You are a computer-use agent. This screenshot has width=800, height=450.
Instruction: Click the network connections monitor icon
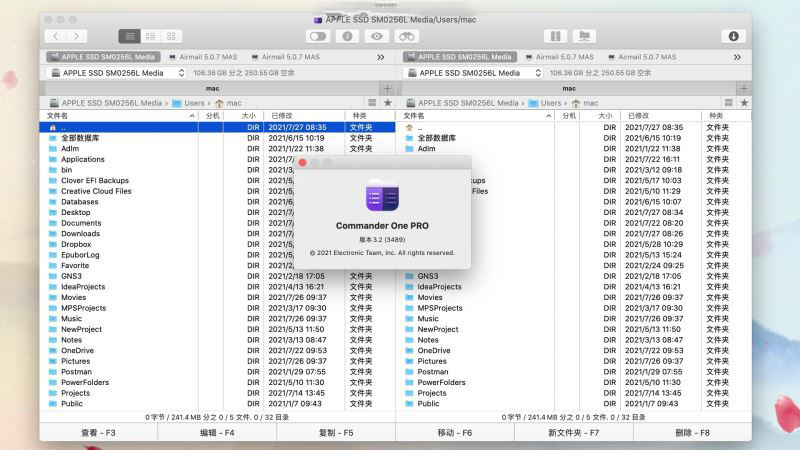coord(585,36)
